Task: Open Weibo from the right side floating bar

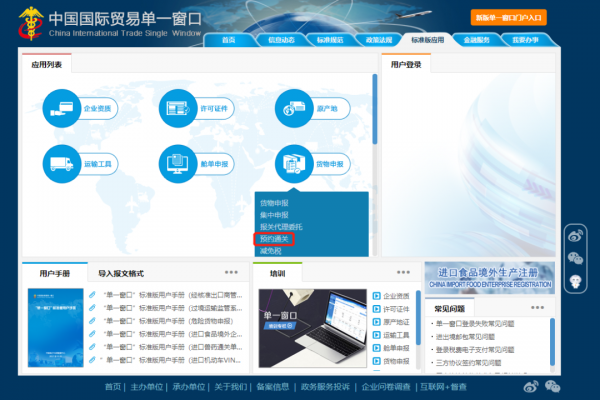Action: pyautogui.click(x=575, y=237)
